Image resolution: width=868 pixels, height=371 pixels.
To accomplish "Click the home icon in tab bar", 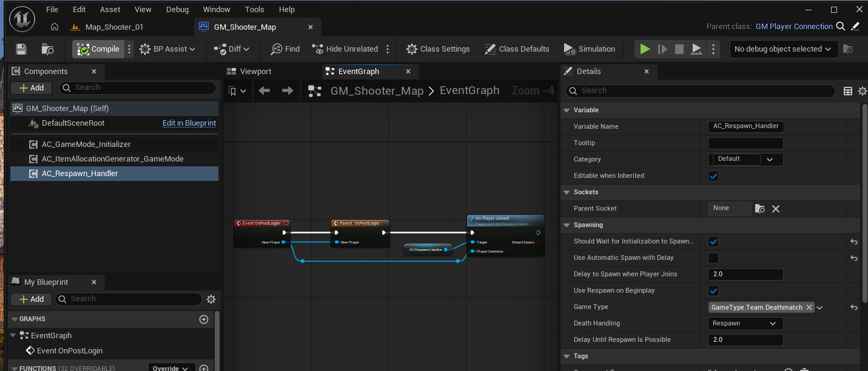I will [x=55, y=27].
